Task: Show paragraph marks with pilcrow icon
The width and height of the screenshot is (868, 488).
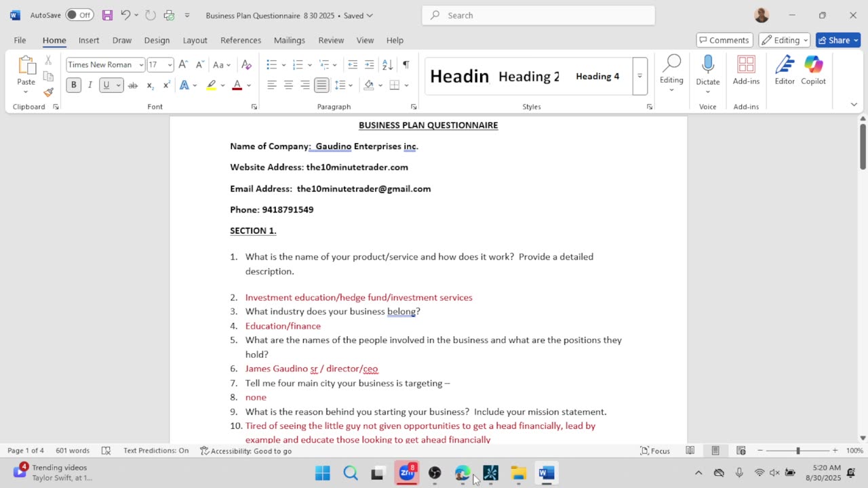Action: (x=406, y=65)
